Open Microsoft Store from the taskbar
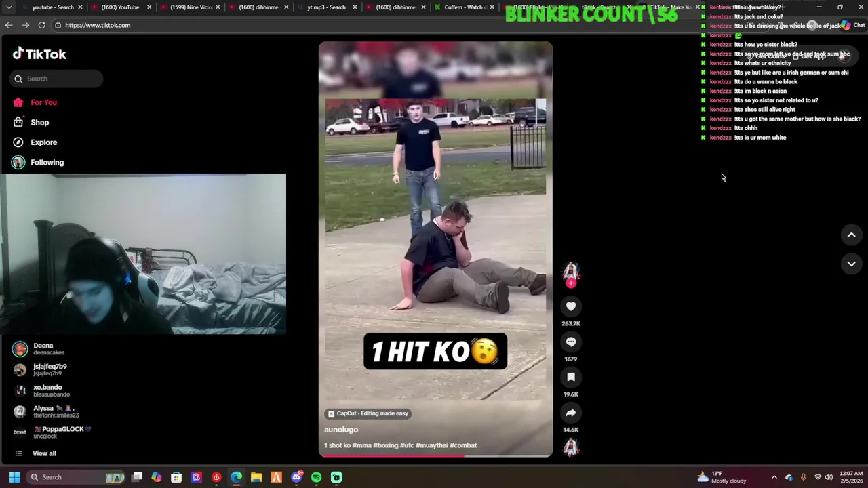 click(176, 477)
